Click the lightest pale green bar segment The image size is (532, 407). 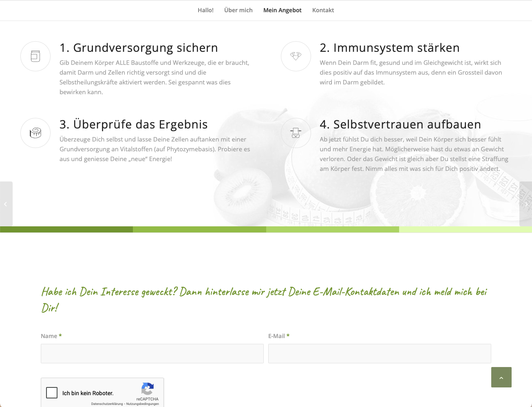click(x=466, y=229)
